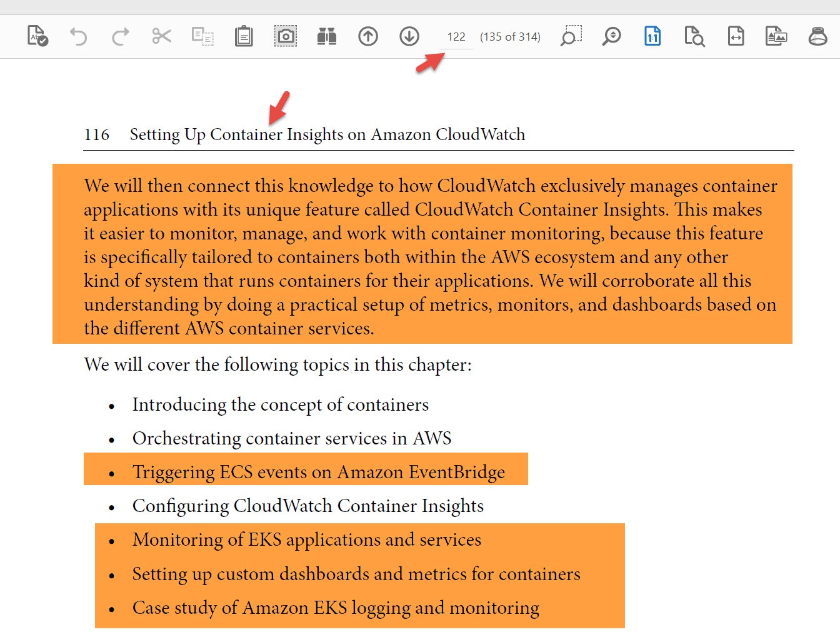Viewport: 840px width, 642px height.
Task: Click the "(135 of 314)" page count
Action: coord(510,37)
